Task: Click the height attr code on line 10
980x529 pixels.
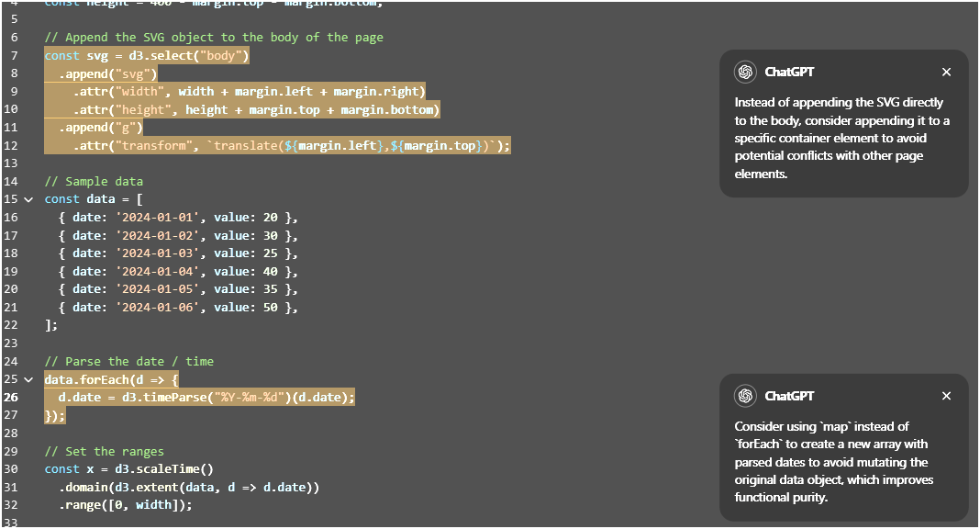Action: [x=256, y=109]
